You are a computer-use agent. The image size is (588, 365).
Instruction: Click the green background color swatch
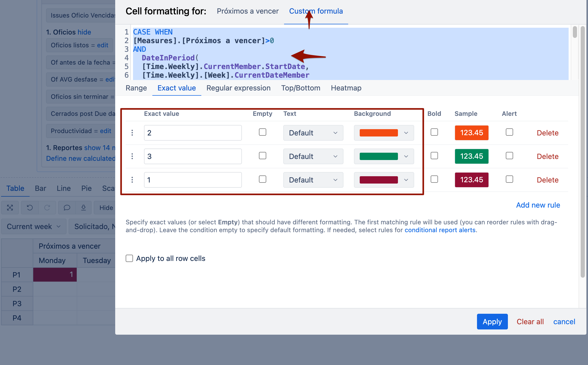(379, 156)
